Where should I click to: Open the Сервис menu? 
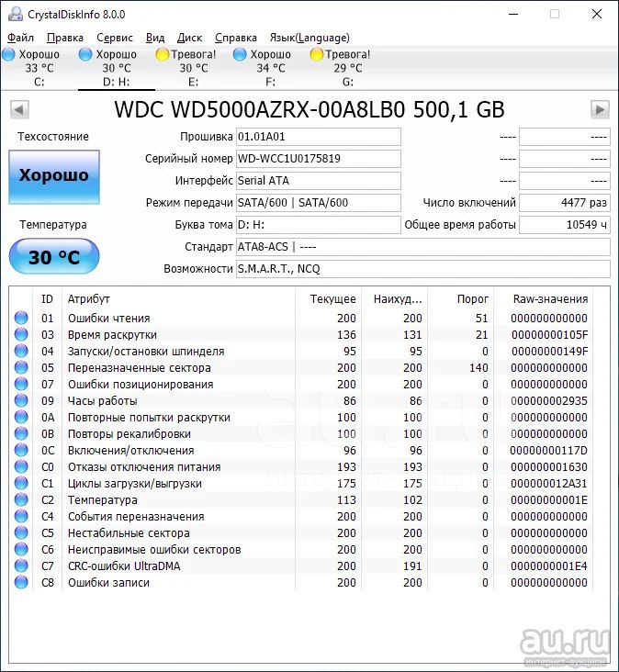tap(115, 38)
